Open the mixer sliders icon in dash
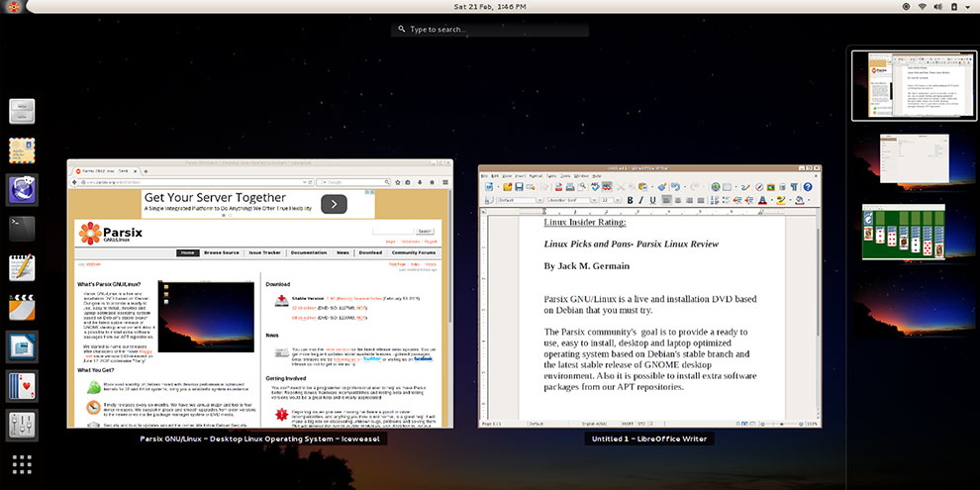 [x=22, y=425]
